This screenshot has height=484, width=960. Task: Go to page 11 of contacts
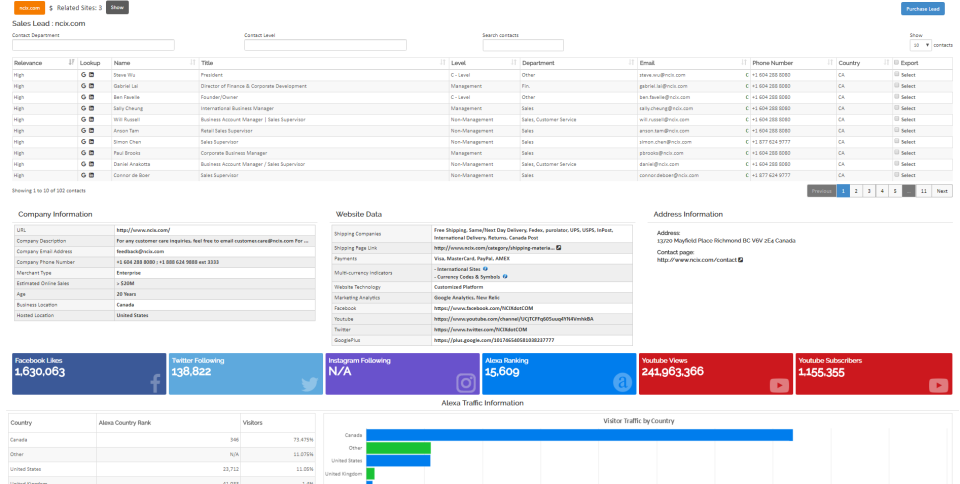tap(924, 191)
